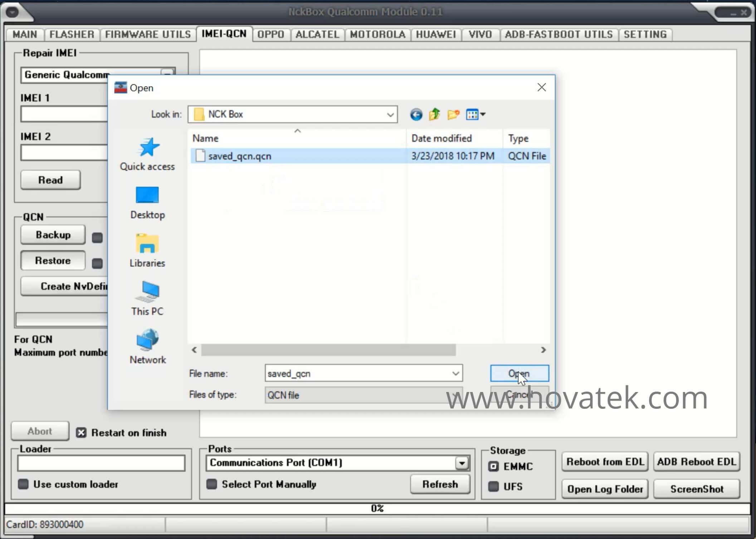The image size is (756, 539).
Task: Toggle checkbox next to Restore button
Action: coord(97,264)
